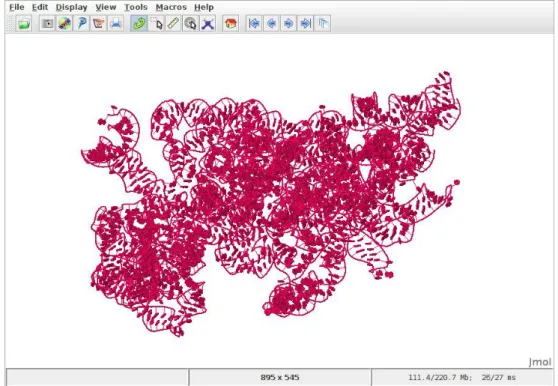Image resolution: width=558 pixels, height=386 pixels.
Task: Go to first frame arrow icon
Action: [x=254, y=24]
